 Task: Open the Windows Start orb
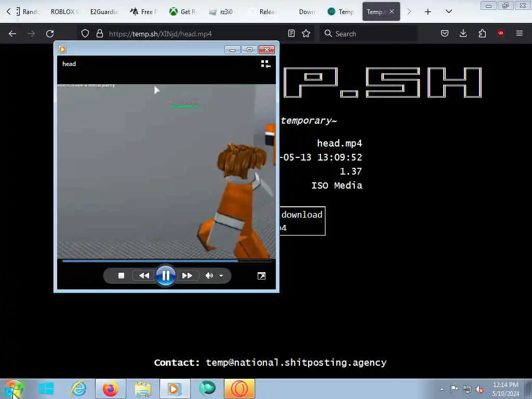click(14, 389)
